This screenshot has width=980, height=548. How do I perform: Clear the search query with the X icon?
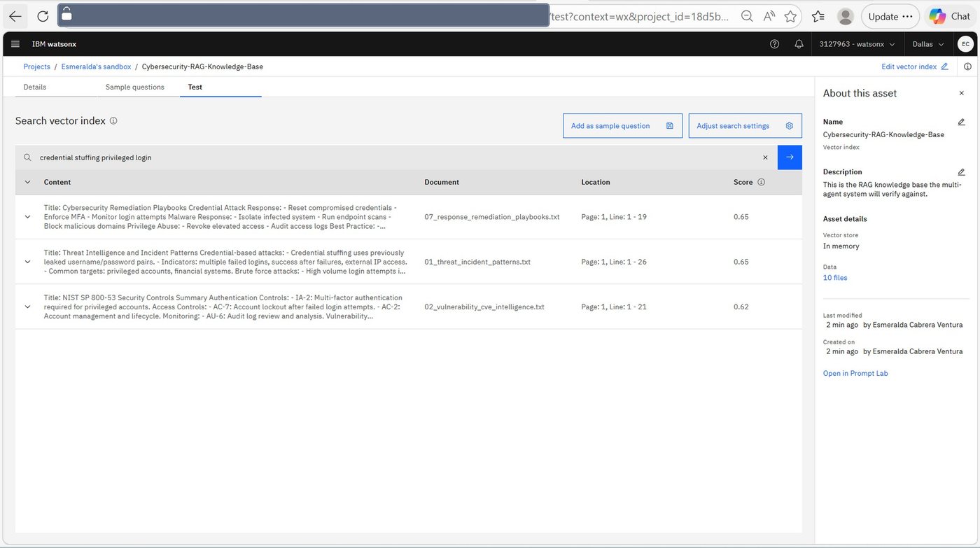(765, 157)
